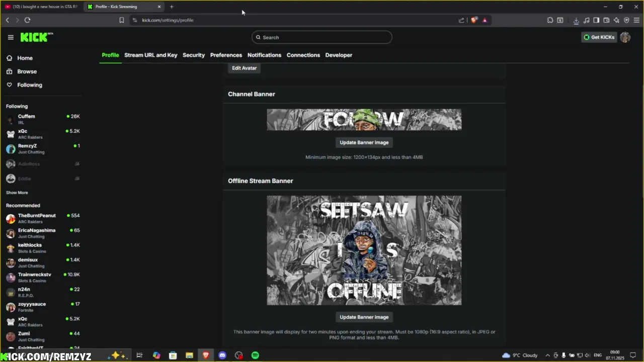Open the Brave VPN shield icon
This screenshot has width=644, height=362.
click(x=626, y=20)
